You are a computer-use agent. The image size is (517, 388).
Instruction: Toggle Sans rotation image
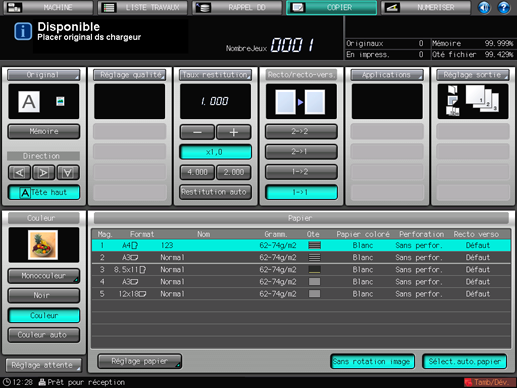tap(372, 361)
